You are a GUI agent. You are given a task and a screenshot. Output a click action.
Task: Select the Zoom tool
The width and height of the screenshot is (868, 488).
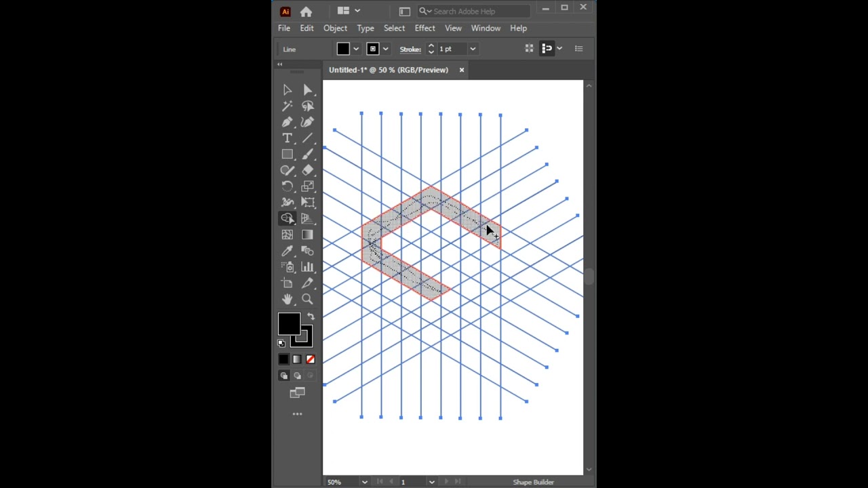308,299
